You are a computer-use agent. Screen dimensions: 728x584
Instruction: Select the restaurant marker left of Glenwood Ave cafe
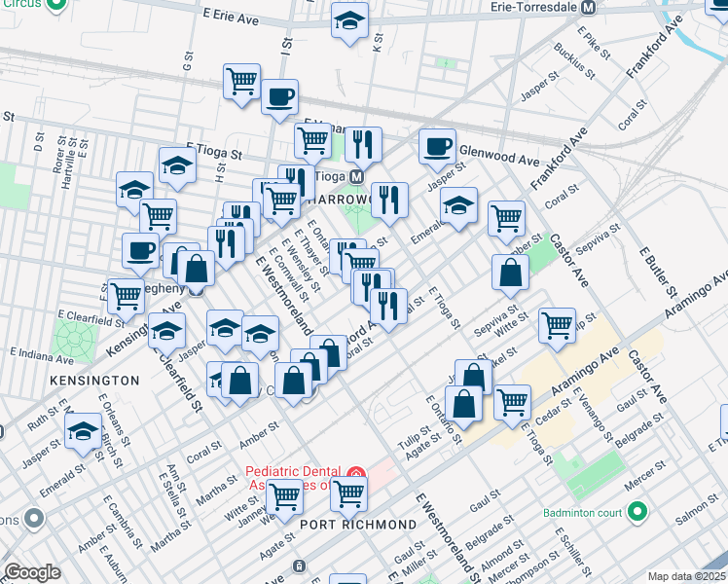[x=363, y=145]
